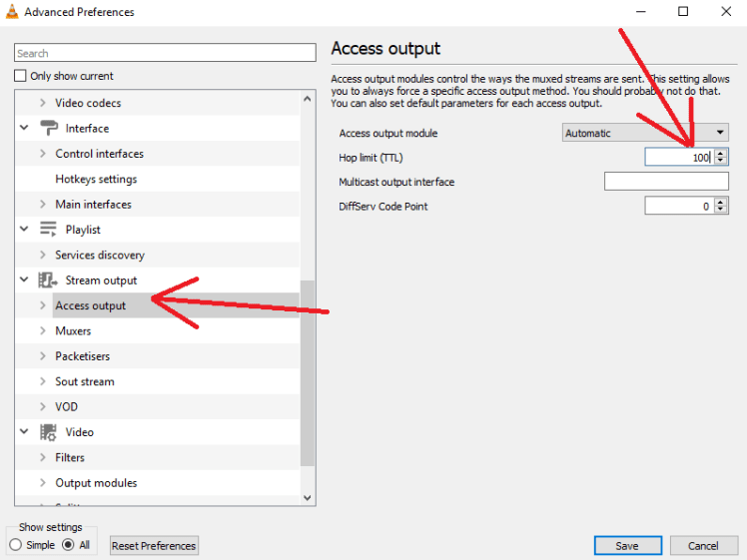Screen dimensions: 747x560
Task: Increase Hop limit with up arrow
Action: tap(721, 153)
